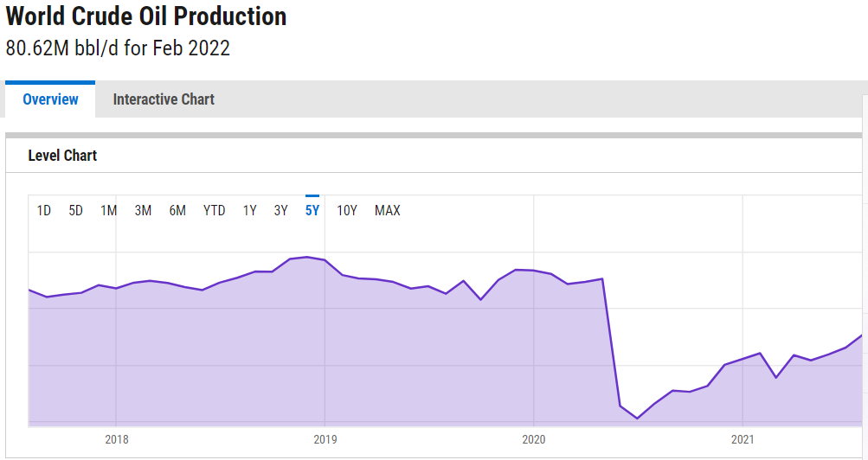Select the 5D time range
This screenshot has width=868, height=460.
[x=76, y=210]
